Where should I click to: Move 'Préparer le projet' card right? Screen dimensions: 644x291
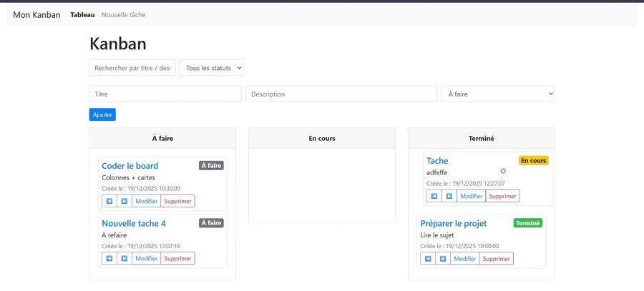443,259
